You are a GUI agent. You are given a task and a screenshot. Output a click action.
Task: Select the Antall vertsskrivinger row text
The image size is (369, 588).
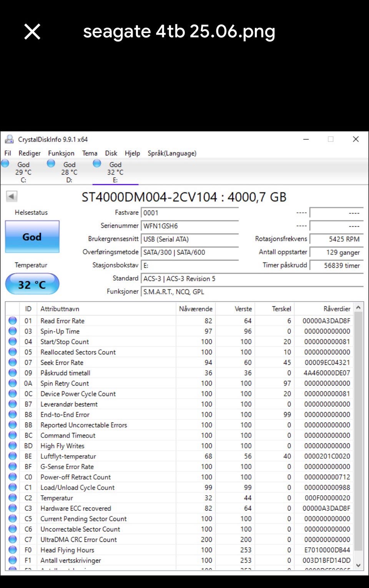71,560
